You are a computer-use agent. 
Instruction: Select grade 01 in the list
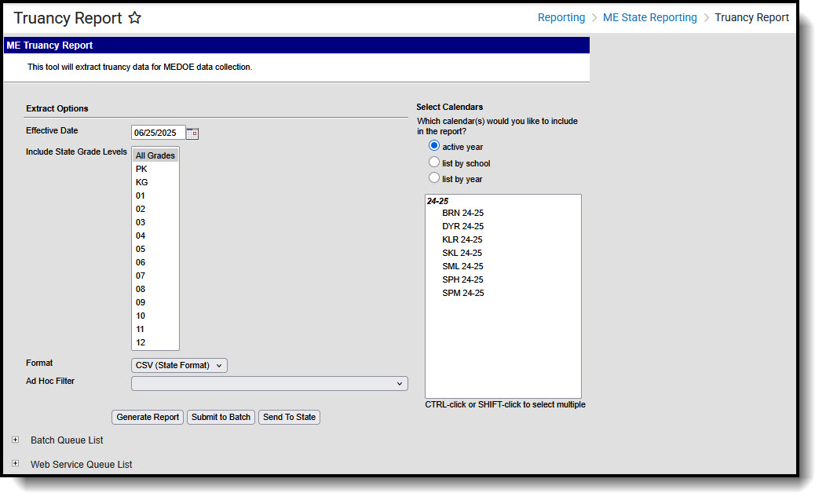(x=155, y=196)
